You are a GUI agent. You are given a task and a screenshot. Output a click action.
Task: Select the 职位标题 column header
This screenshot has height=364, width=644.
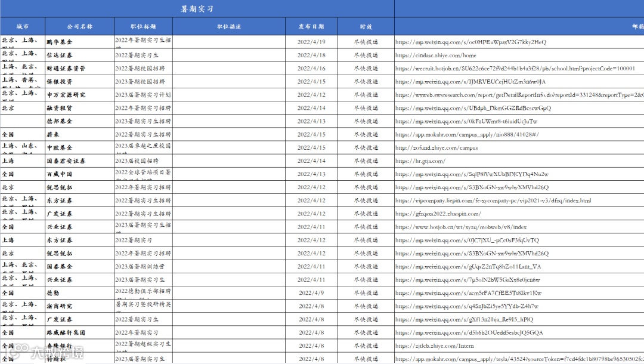(143, 26)
